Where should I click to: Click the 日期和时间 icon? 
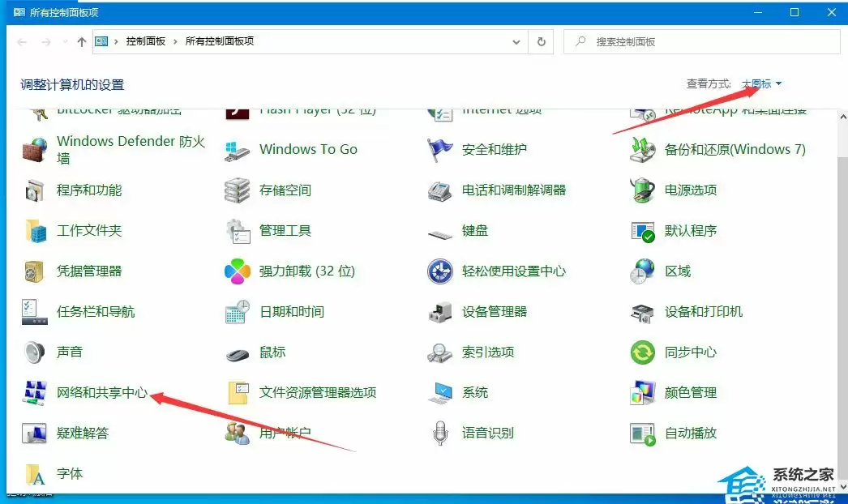238,312
